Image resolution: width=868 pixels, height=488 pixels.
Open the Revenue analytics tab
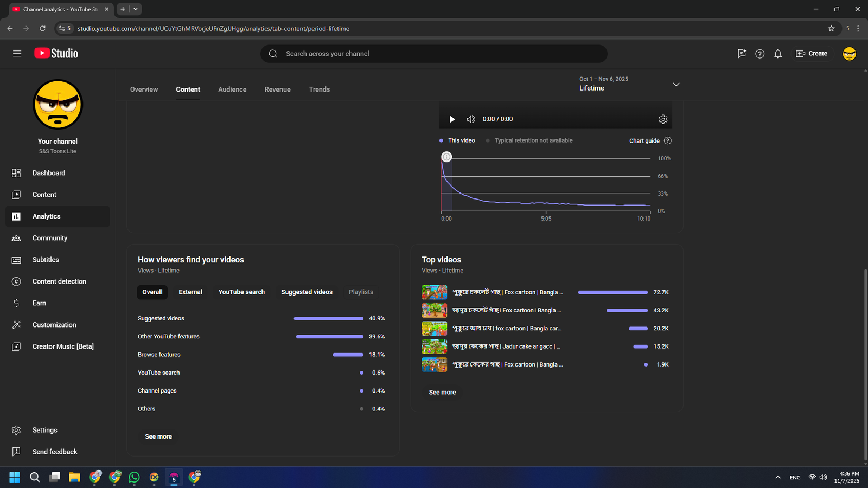277,89
